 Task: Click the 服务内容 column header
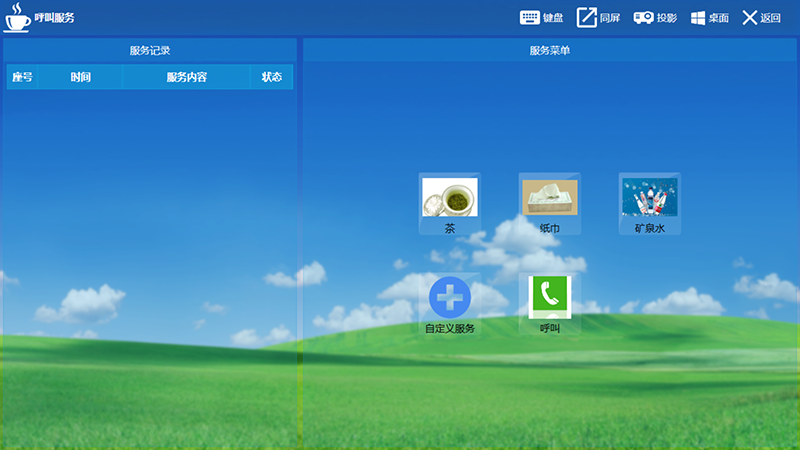pos(186,77)
